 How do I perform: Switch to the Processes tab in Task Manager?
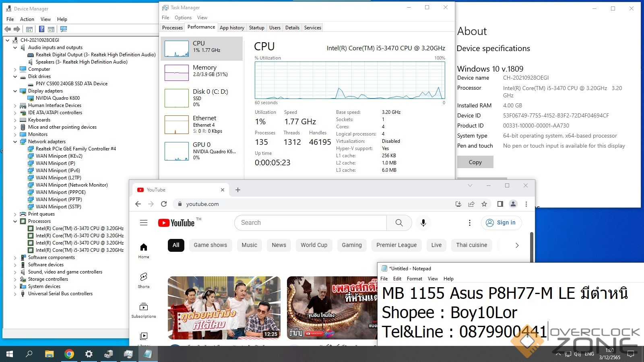tap(172, 28)
